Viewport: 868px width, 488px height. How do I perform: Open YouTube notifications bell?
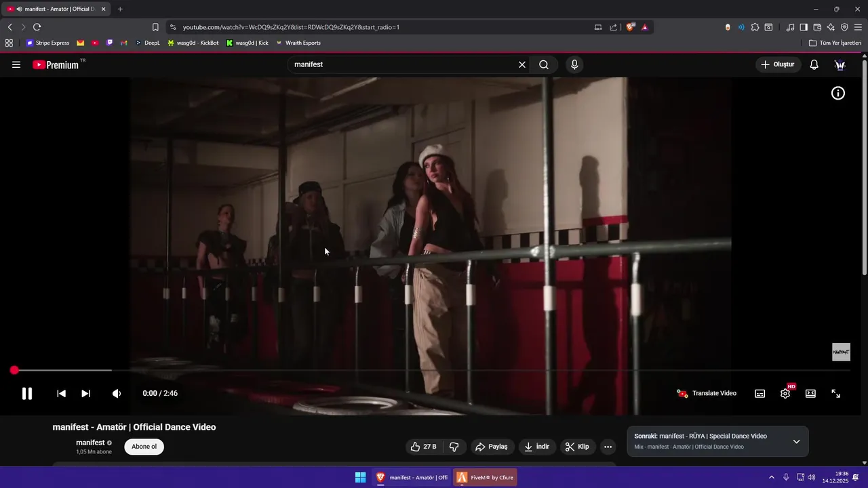click(x=814, y=64)
